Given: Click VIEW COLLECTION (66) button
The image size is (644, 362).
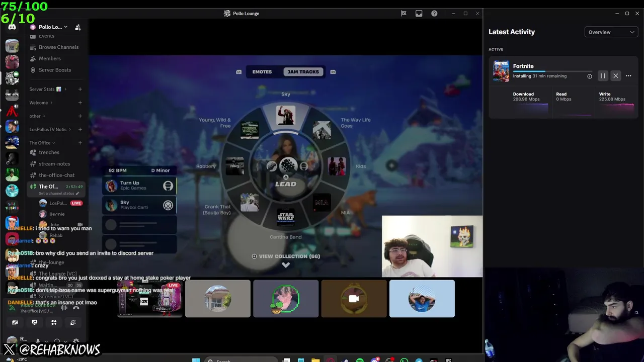Looking at the screenshot, I should click(286, 256).
